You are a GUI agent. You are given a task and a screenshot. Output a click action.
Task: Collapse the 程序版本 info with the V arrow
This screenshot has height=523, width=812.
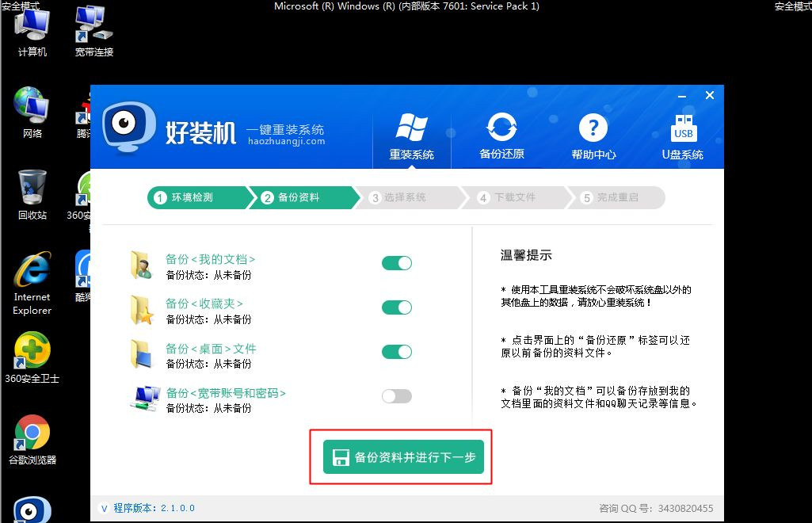tap(104, 509)
